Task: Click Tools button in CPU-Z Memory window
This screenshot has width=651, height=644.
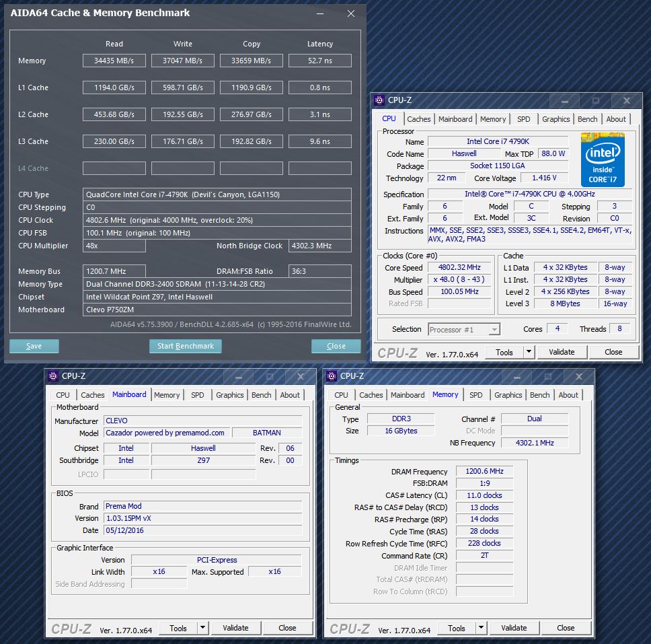Action: [x=456, y=628]
